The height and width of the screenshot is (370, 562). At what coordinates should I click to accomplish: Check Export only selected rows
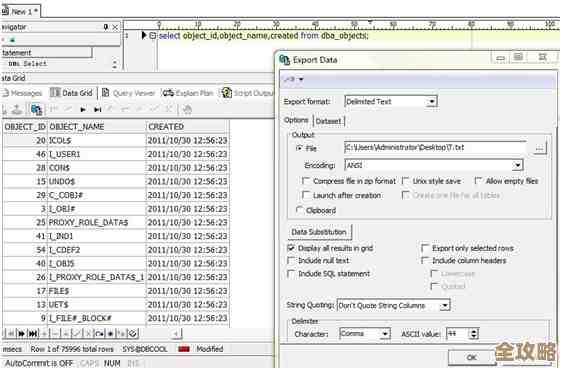(425, 248)
